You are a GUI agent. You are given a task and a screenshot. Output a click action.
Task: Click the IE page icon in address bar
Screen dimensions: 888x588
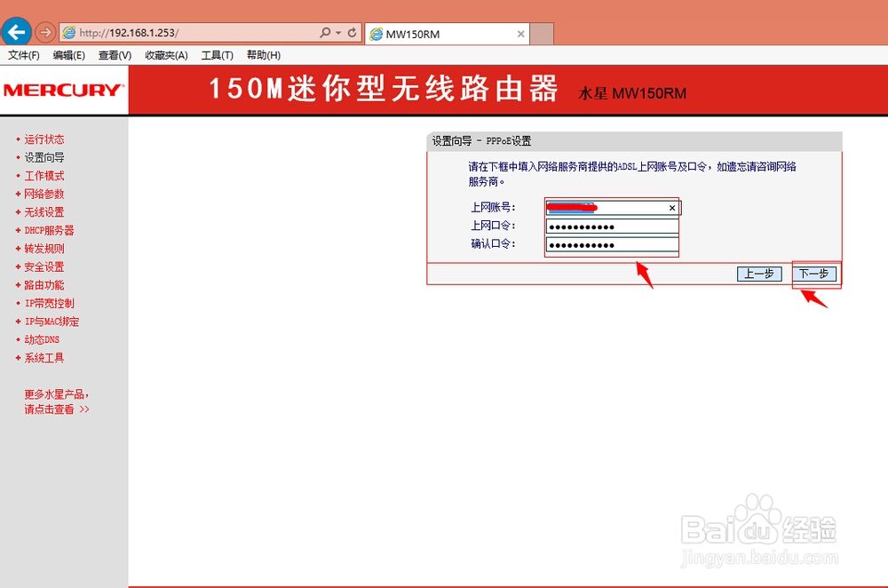69,33
